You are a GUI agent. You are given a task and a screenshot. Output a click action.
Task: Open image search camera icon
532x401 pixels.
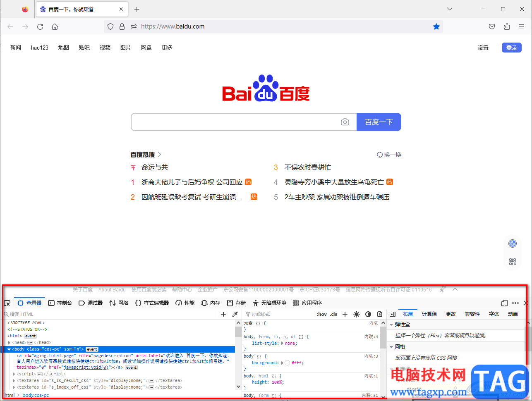pyautogui.click(x=345, y=122)
